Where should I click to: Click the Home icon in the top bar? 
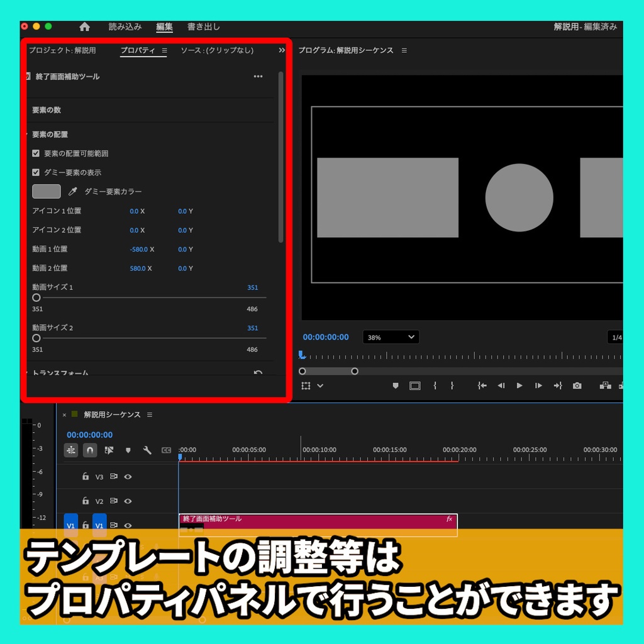pos(84,27)
